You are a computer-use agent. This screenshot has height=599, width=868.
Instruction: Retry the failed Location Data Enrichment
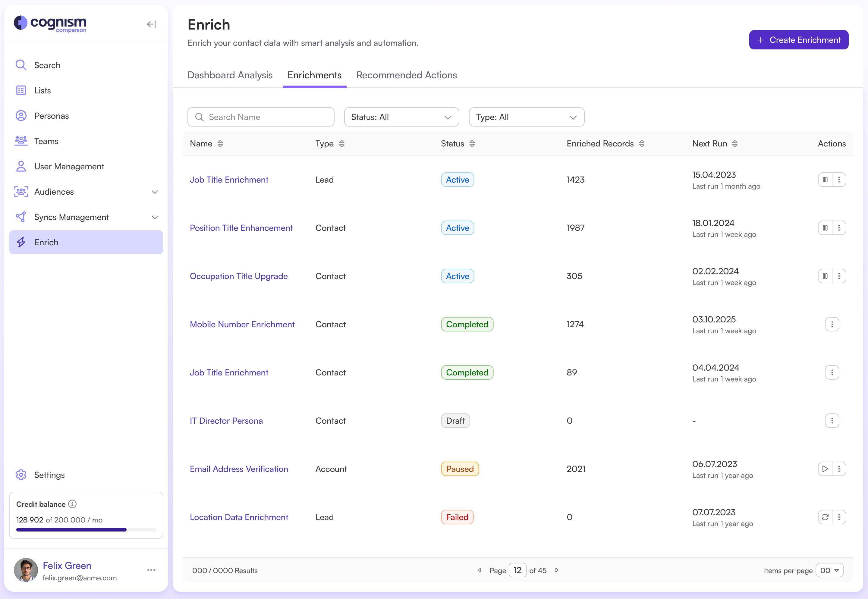coord(825,517)
